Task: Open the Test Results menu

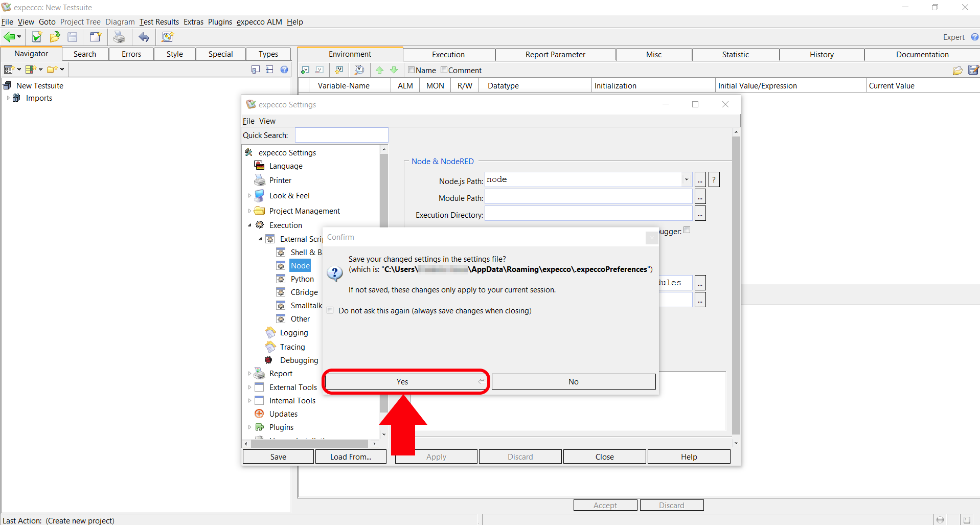Action: [x=159, y=22]
